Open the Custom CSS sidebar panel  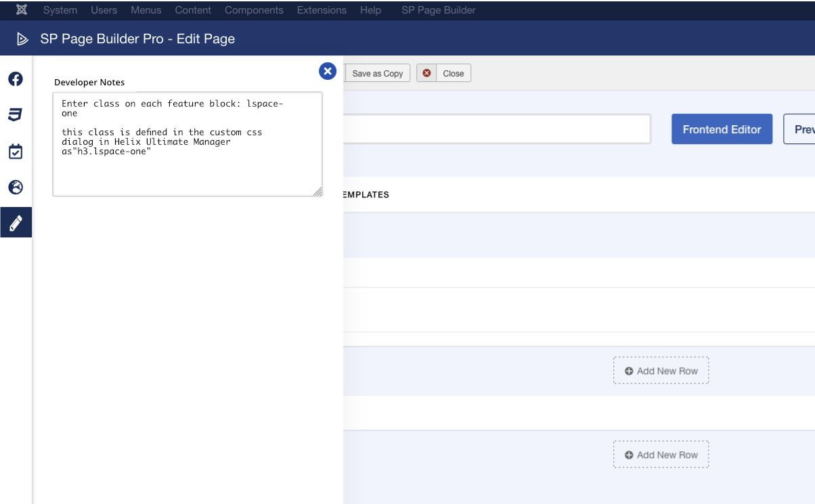(x=16, y=114)
